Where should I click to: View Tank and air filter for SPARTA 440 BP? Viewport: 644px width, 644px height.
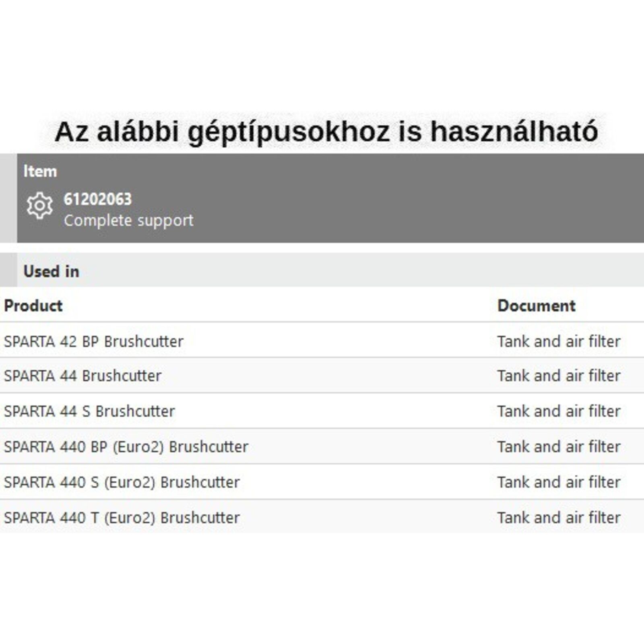tap(559, 447)
